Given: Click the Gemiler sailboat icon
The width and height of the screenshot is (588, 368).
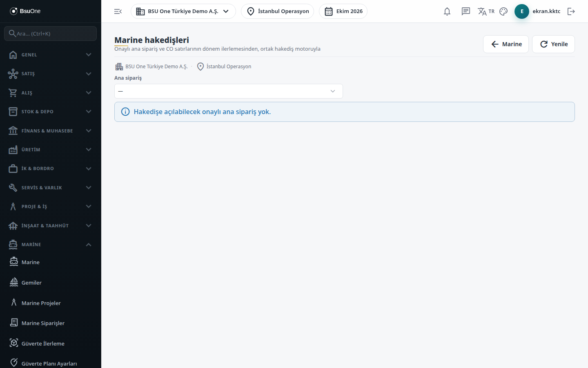Looking at the screenshot, I should pyautogui.click(x=14, y=282).
